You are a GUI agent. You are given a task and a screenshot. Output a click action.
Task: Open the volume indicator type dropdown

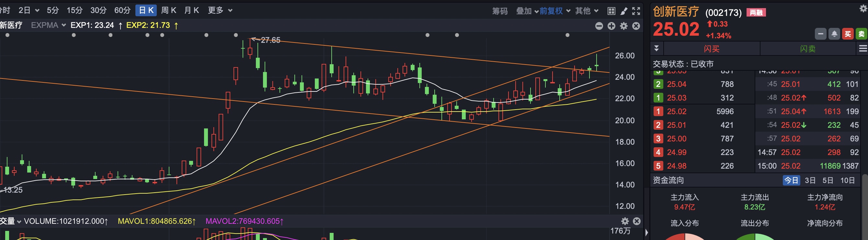click(x=10, y=222)
